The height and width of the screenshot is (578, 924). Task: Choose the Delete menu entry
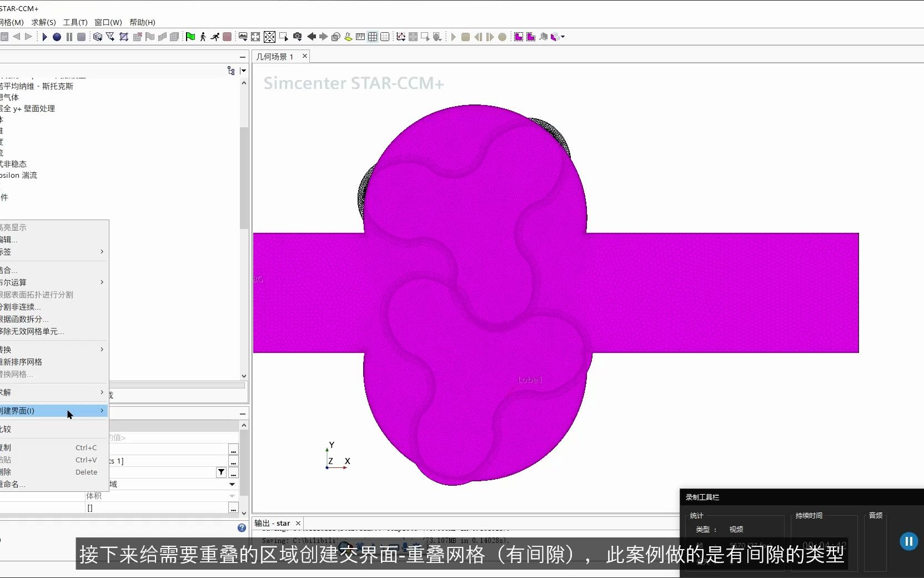point(53,472)
